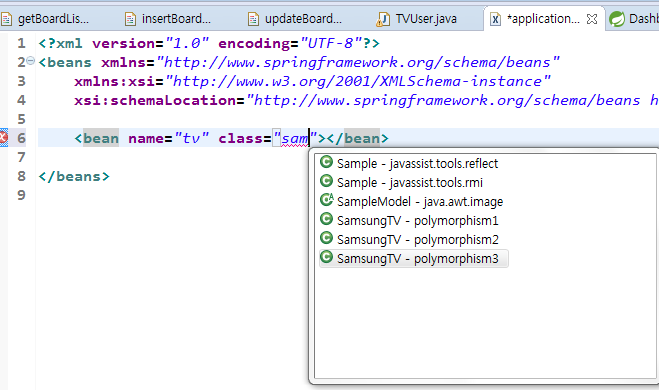Viewport: 659px width, 390px height.
Task: Place cursor in class attribute value "sam"
Action: 295,138
